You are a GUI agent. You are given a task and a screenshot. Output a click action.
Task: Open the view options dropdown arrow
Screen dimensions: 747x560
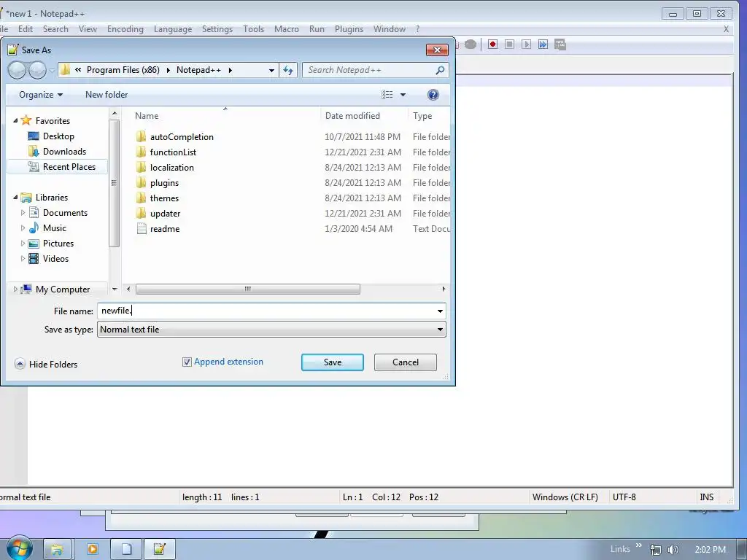(x=403, y=95)
